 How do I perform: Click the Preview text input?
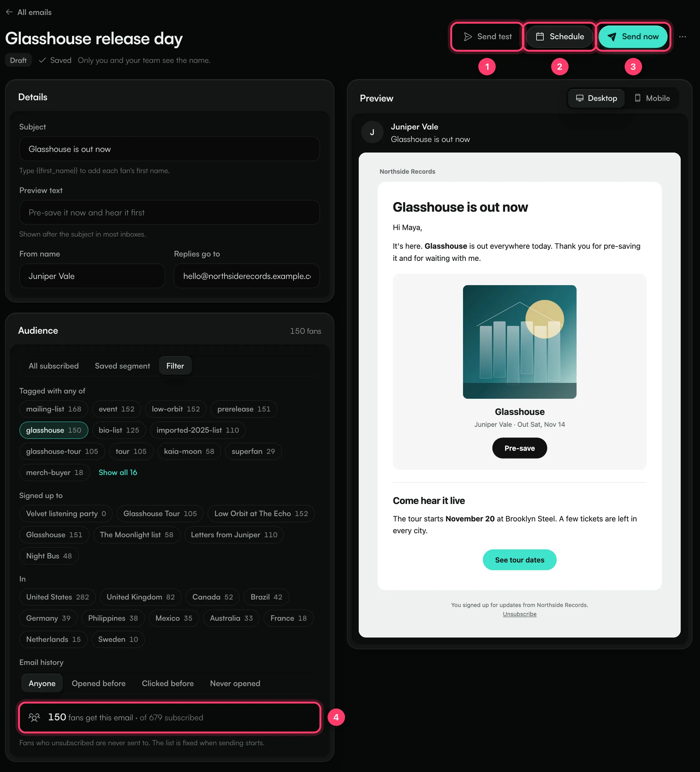point(169,213)
